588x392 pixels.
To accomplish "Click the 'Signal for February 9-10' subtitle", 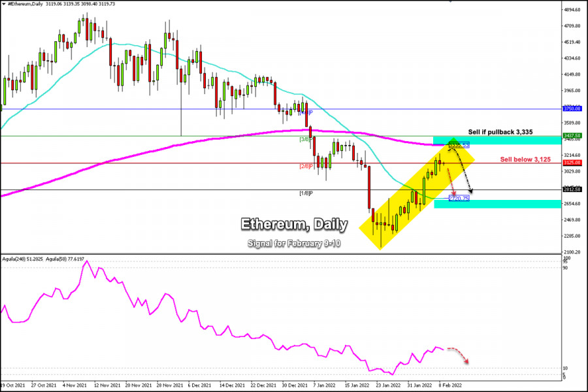I will [x=294, y=244].
